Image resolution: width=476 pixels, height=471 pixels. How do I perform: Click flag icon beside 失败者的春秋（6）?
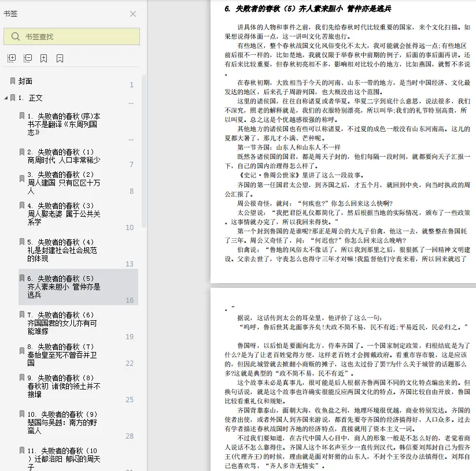tap(22, 314)
